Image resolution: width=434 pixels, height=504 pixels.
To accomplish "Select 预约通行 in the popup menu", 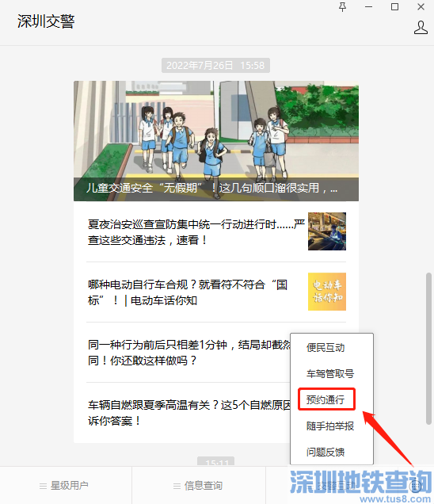I will [325, 399].
